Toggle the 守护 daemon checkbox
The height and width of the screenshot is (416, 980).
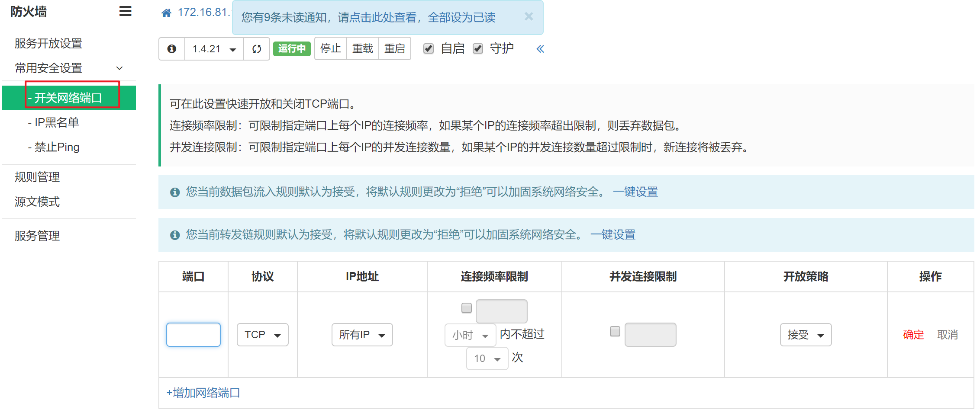tap(478, 48)
